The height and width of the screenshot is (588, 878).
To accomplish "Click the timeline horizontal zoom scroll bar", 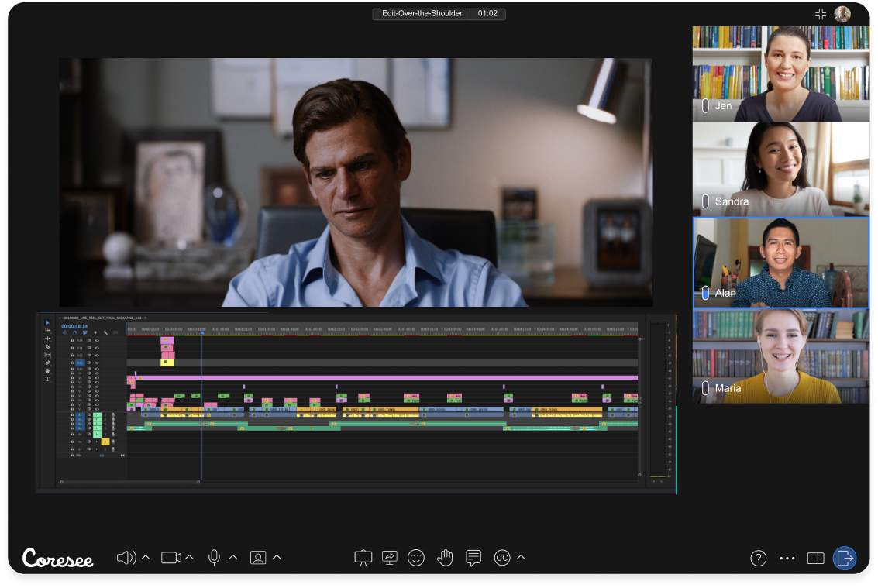I will tap(130, 482).
